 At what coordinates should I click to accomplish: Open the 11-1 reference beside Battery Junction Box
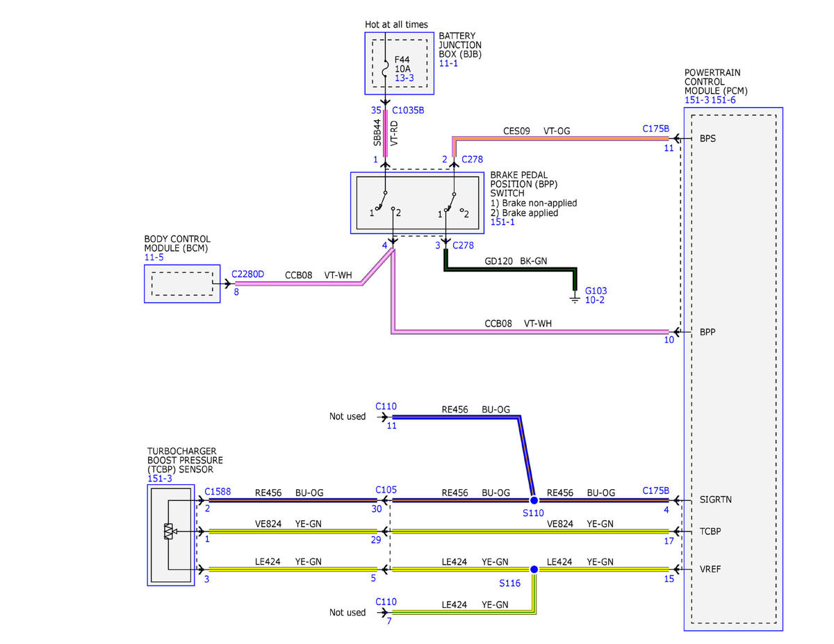point(448,63)
